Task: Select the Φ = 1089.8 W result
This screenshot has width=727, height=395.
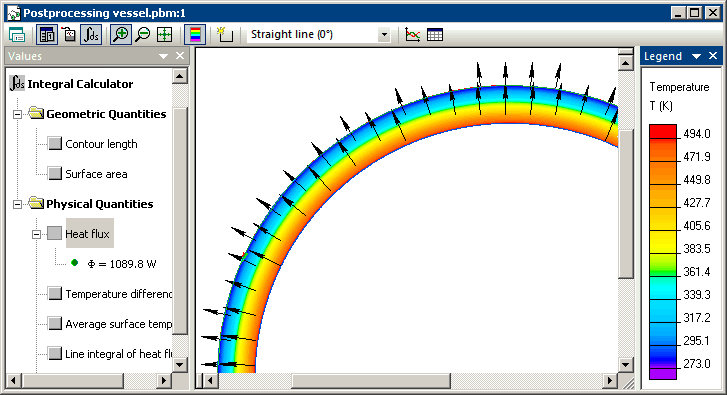Action: point(122,264)
